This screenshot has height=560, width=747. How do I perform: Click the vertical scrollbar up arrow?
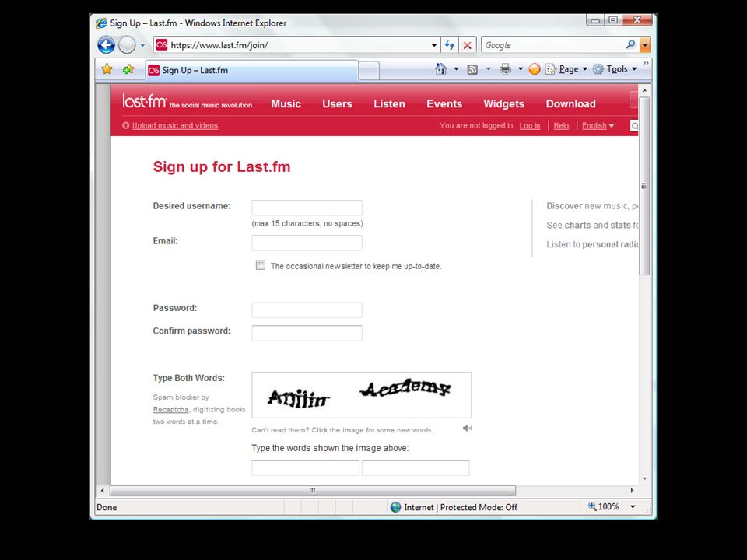tap(644, 90)
